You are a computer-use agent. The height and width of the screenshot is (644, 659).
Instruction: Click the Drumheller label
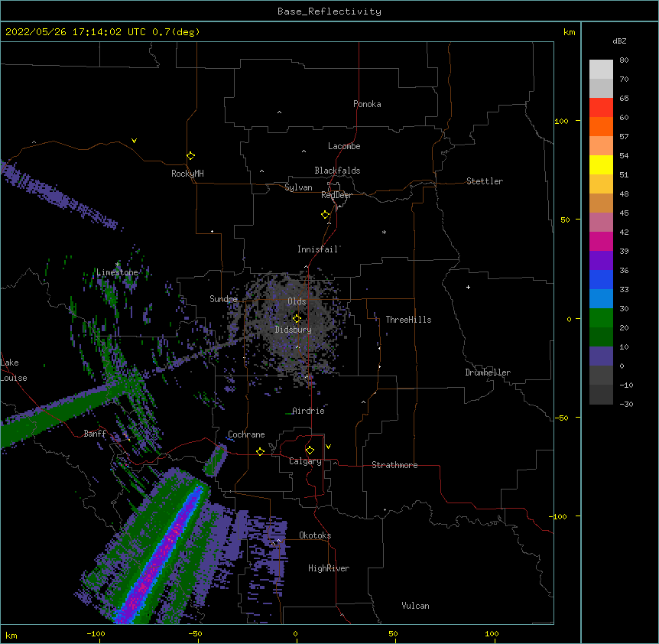pyautogui.click(x=488, y=372)
